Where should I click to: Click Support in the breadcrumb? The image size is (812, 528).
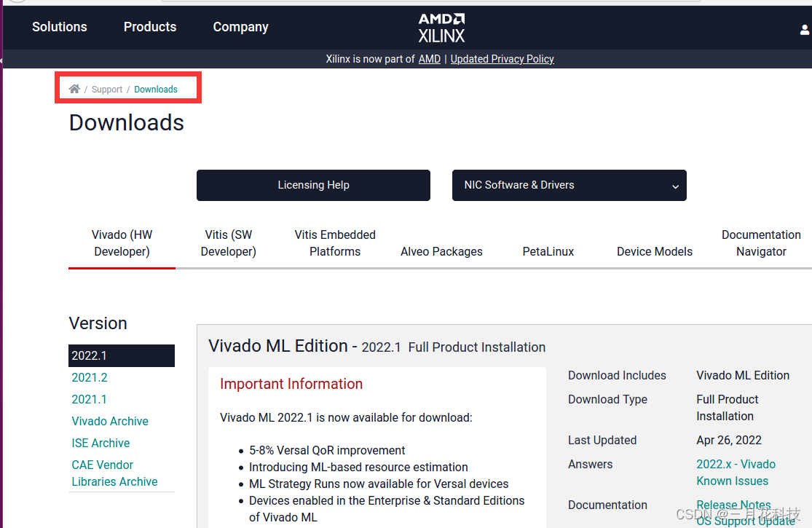(x=107, y=90)
